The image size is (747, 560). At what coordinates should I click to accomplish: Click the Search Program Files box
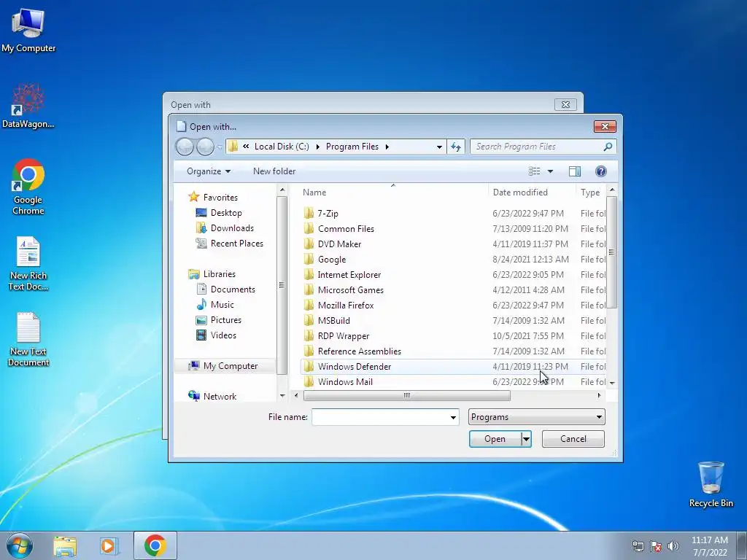click(543, 147)
